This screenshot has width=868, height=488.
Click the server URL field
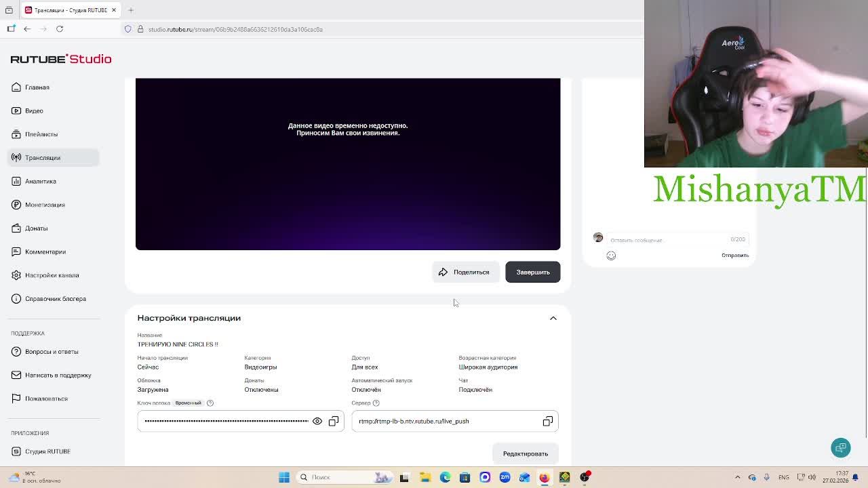click(x=455, y=421)
